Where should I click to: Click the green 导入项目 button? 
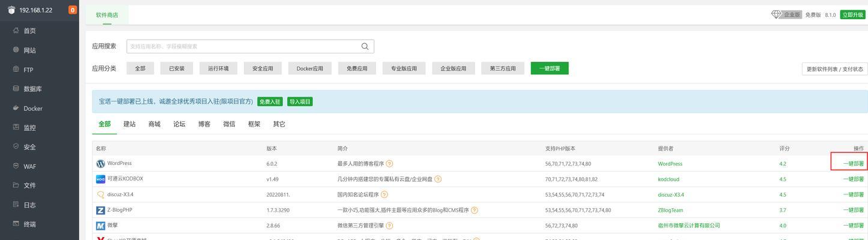click(300, 101)
